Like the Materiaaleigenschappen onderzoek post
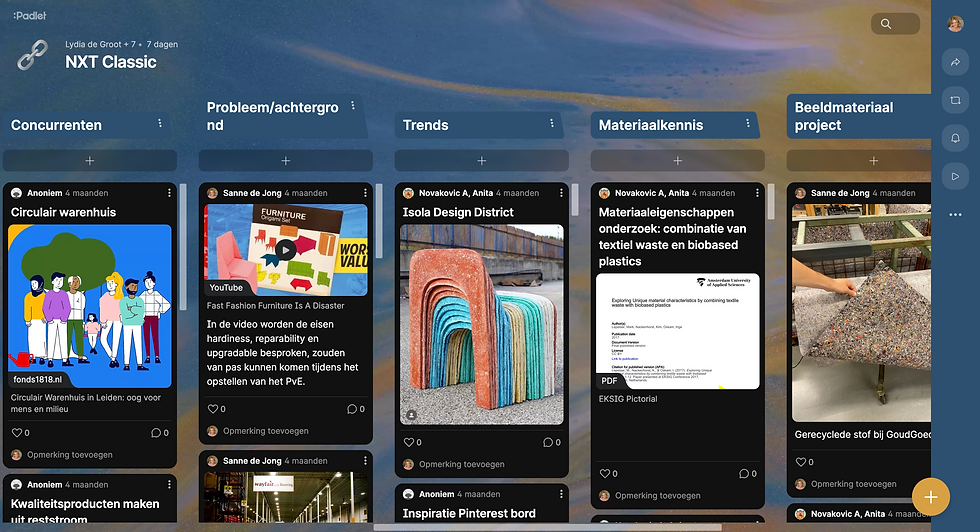The height and width of the screenshot is (532, 980). click(x=604, y=473)
